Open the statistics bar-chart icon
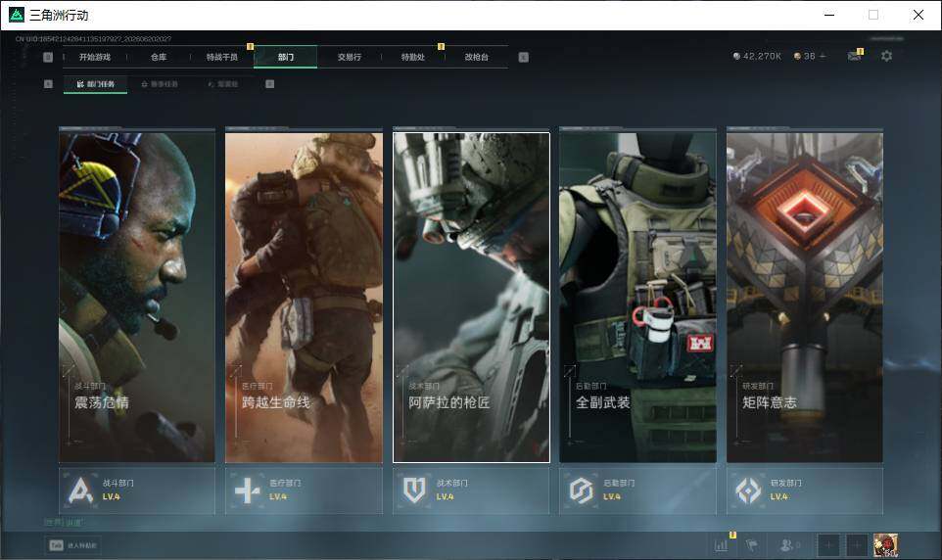This screenshot has width=942, height=560. [x=721, y=545]
